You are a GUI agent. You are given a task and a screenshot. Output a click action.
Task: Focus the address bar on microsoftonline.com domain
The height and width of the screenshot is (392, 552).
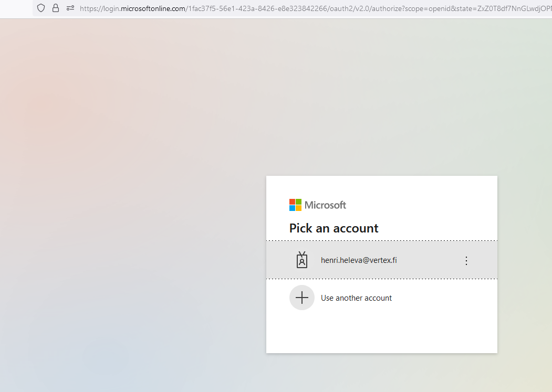(153, 8)
